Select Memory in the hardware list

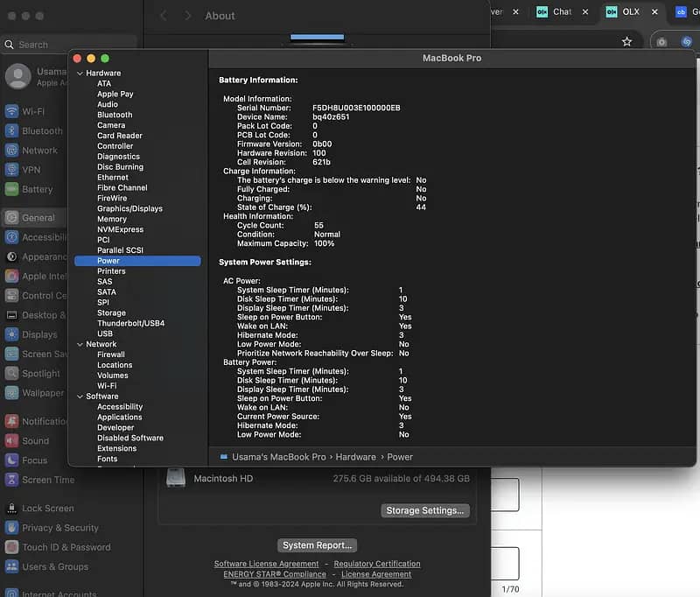pyautogui.click(x=111, y=219)
